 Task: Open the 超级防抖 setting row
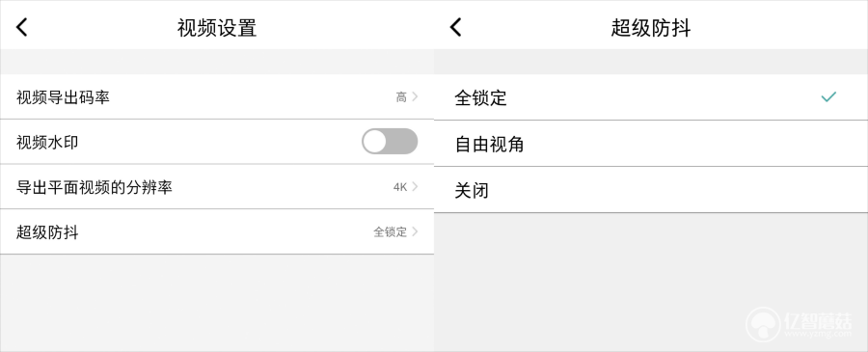(217, 231)
